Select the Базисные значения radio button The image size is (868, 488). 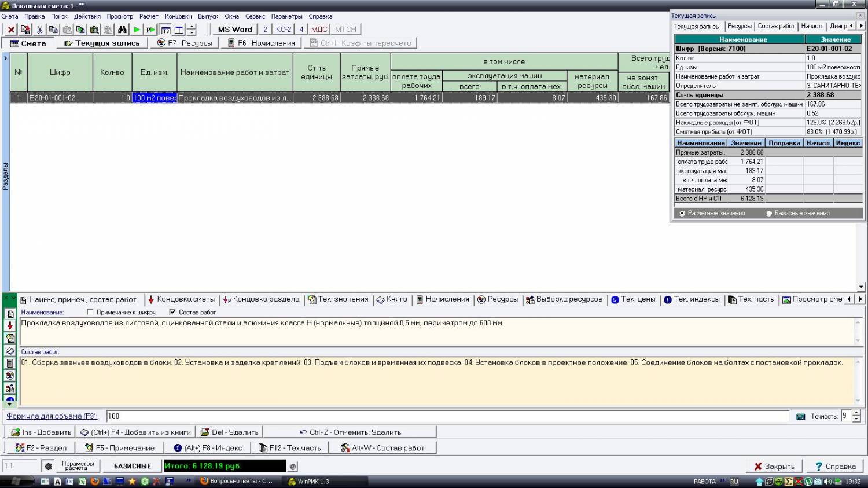(769, 214)
